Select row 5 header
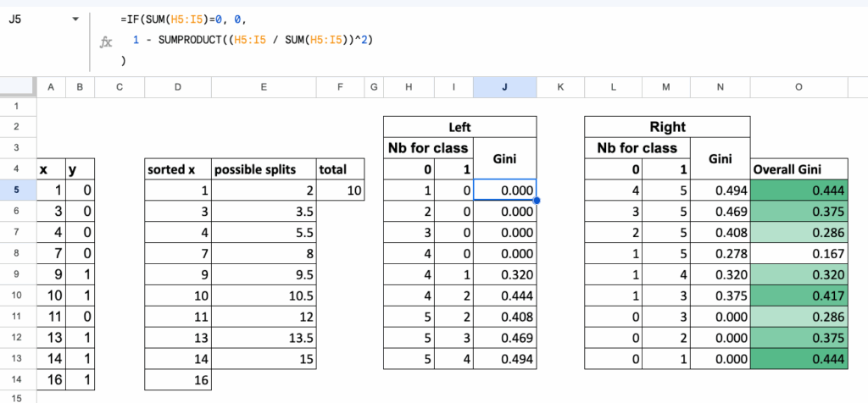 19,191
